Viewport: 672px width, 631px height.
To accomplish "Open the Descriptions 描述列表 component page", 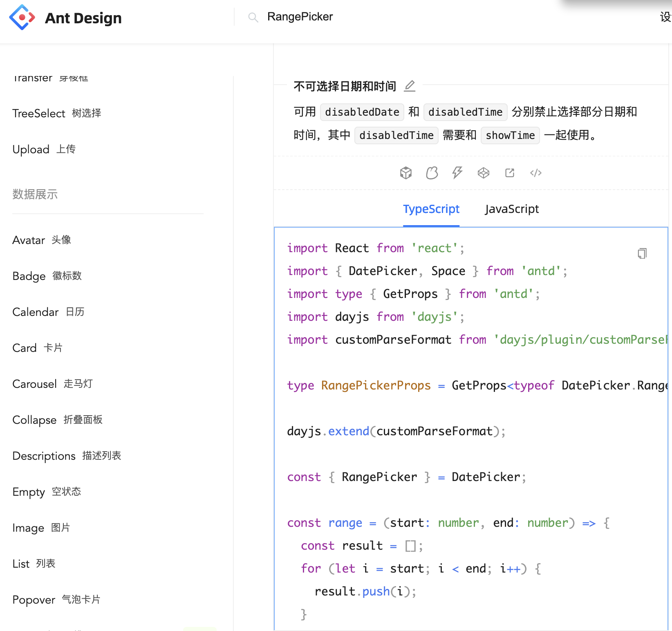I will point(67,456).
